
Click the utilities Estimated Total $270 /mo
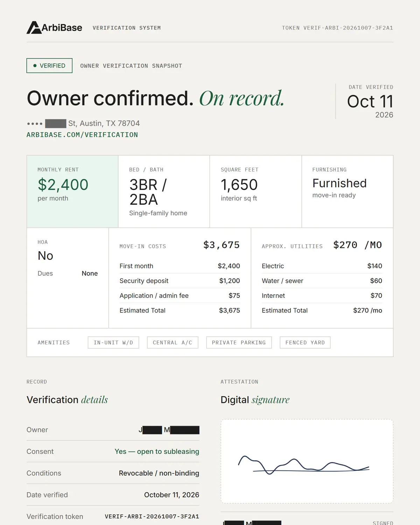point(367,310)
